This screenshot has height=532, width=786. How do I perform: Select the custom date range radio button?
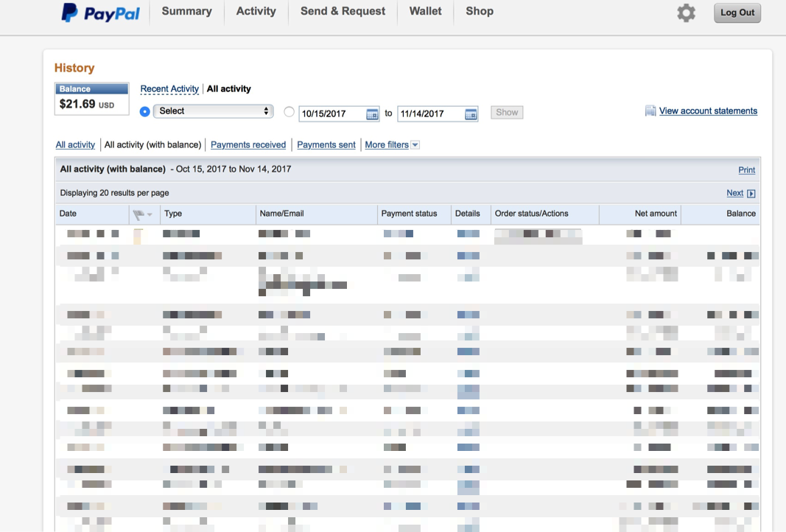[289, 112]
